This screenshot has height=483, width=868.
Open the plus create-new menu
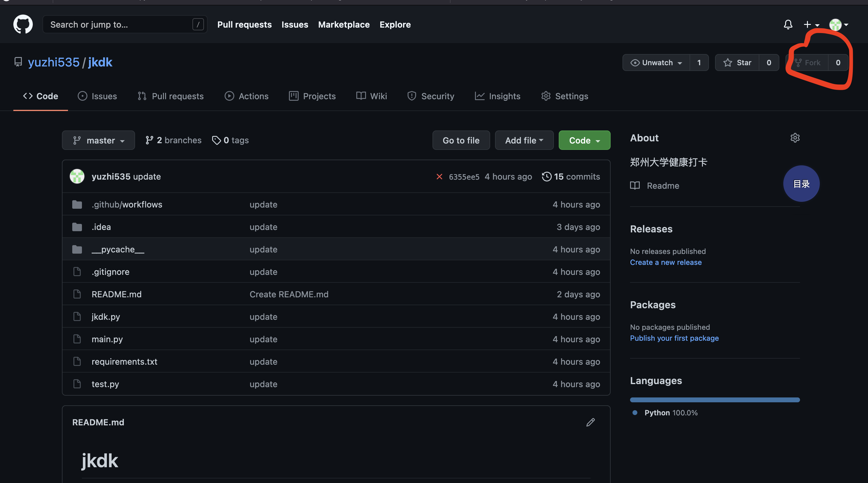point(811,24)
